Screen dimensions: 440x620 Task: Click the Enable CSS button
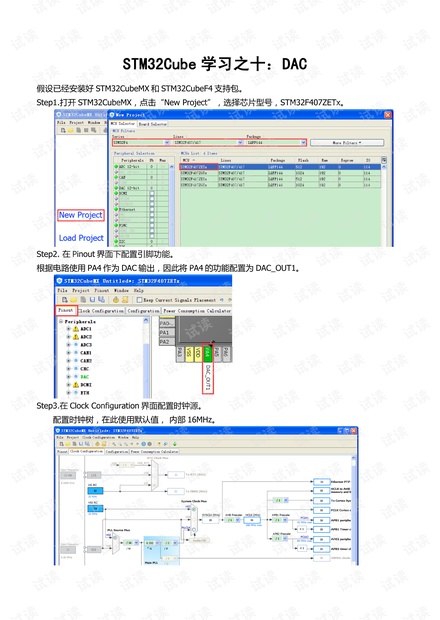tap(200, 540)
